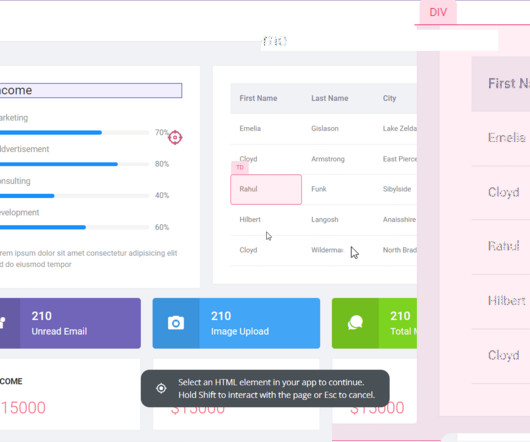Click the camera icon on Image Upload card
The height and width of the screenshot is (442, 530).
click(176, 323)
